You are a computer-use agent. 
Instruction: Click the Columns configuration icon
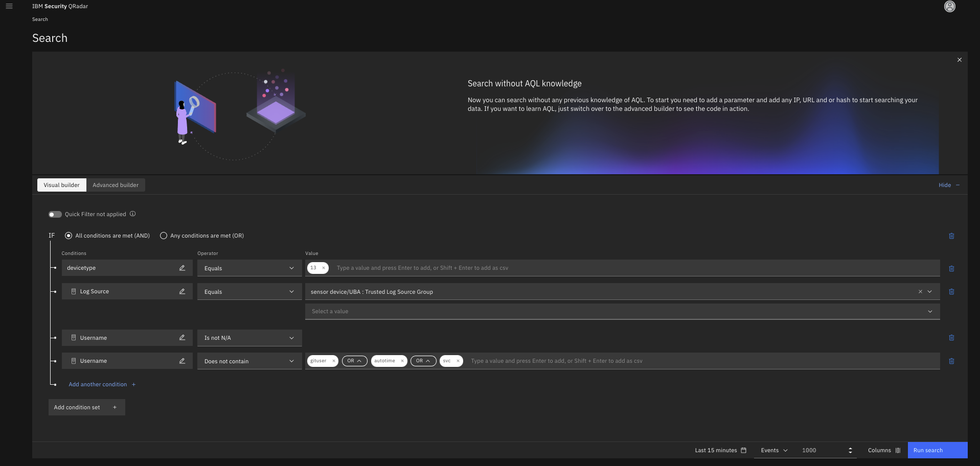point(897,450)
